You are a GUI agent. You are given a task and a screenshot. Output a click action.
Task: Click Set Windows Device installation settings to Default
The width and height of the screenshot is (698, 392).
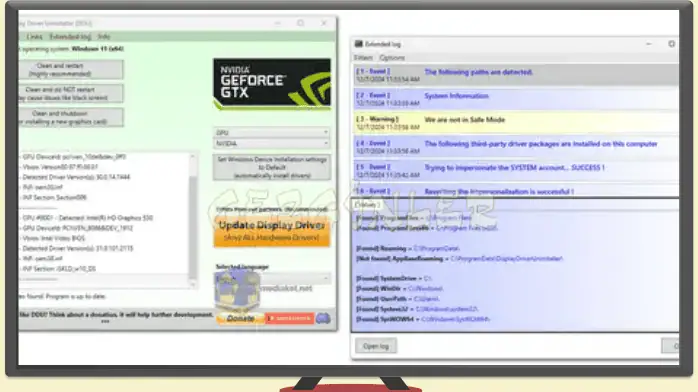(x=272, y=167)
